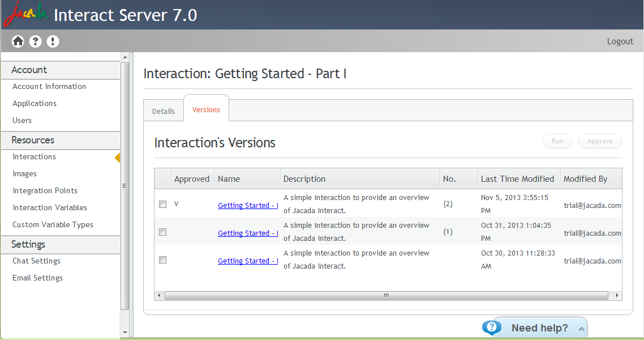The image size is (644, 340).
Task: Click the Name column header
Action: tap(247, 179)
